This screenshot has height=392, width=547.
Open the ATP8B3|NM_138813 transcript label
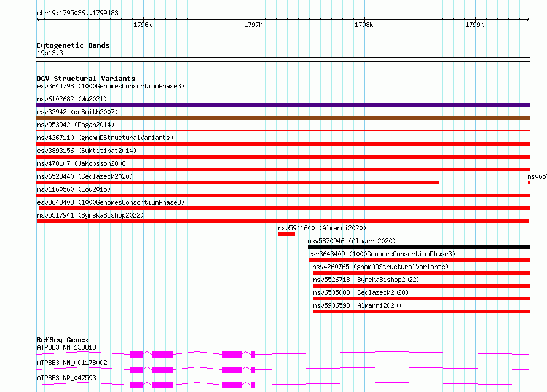[66, 347]
